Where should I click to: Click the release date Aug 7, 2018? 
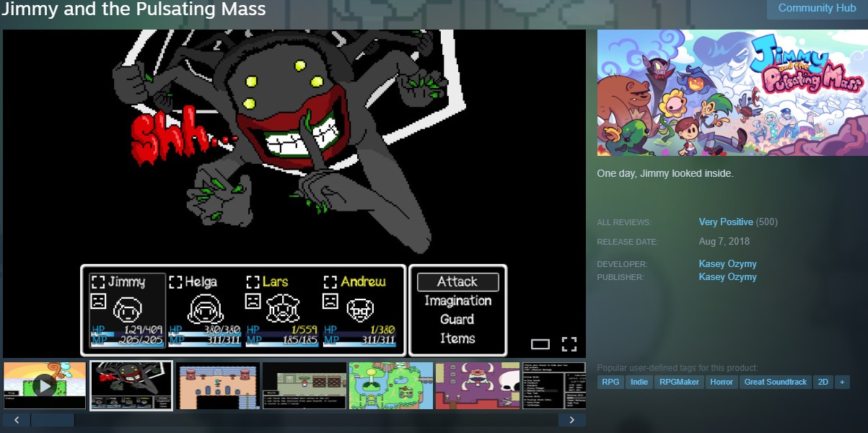[724, 242]
